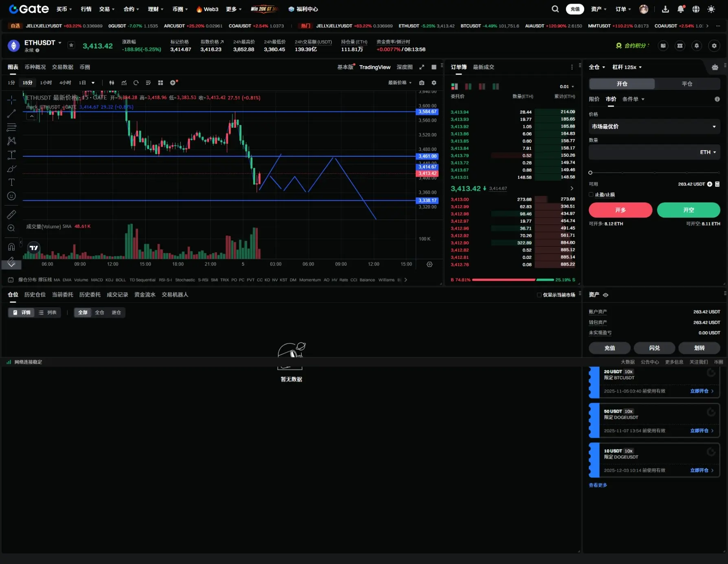The image size is (728, 564).
Task: Open the horizontal lines drawing tool
Action: tap(11, 127)
